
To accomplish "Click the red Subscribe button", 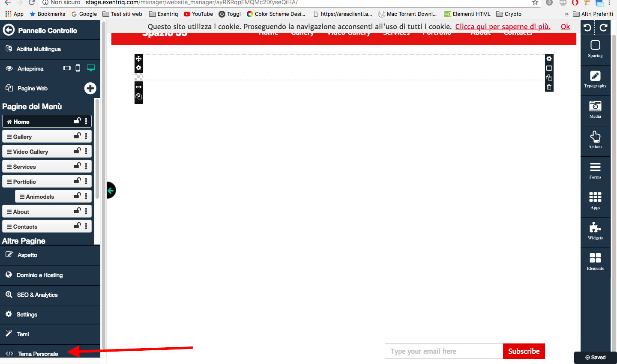I will (524, 351).
